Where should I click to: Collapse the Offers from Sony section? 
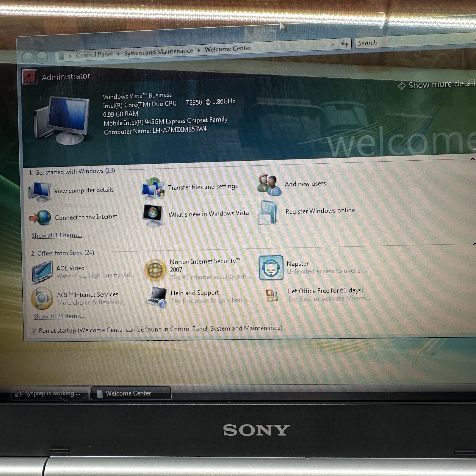coord(474,244)
